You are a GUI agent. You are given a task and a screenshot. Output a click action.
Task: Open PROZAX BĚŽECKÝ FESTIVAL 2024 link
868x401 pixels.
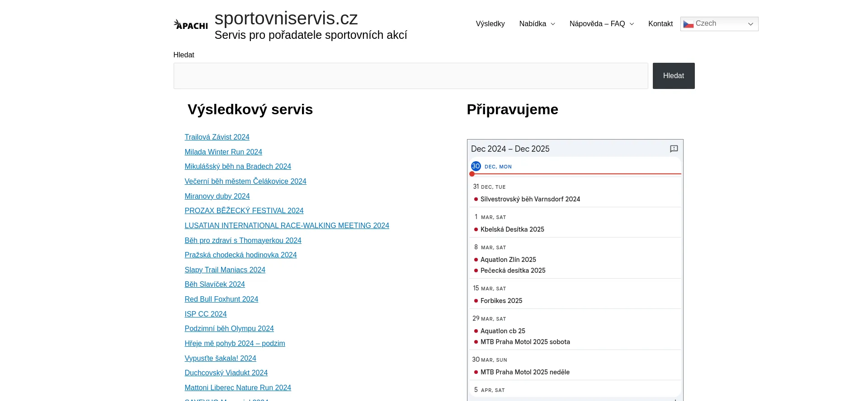tap(244, 210)
